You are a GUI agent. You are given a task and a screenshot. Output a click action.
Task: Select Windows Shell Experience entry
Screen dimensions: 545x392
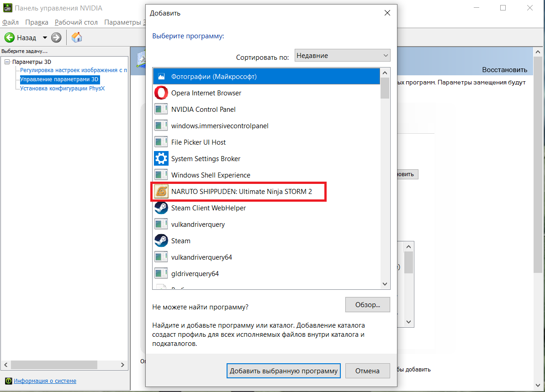pos(267,175)
